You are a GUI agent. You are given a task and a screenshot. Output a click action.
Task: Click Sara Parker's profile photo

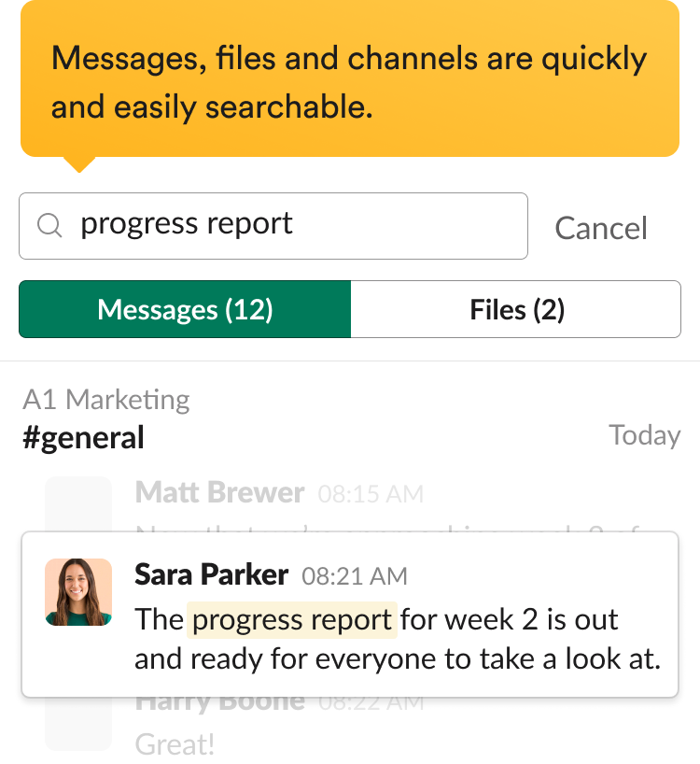click(78, 592)
